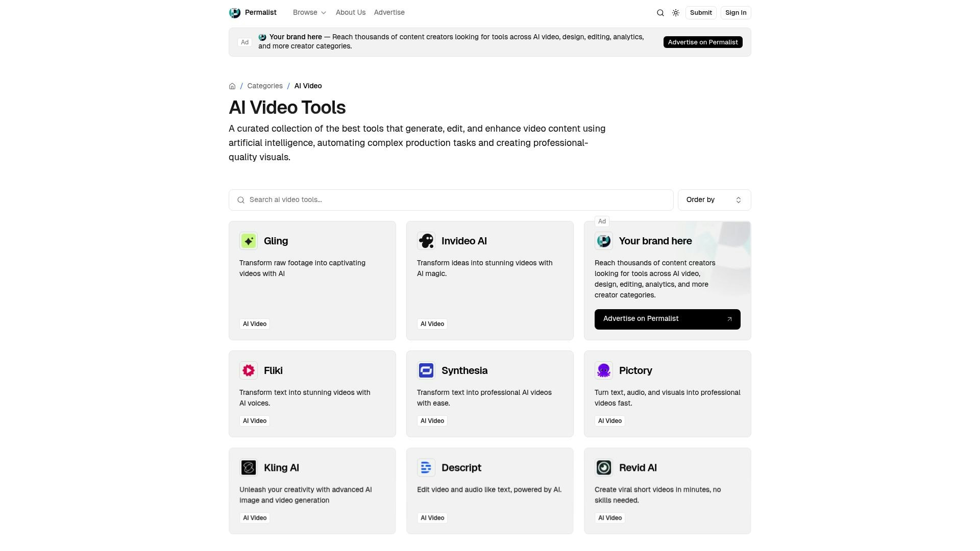
Task: Click the Kling AI logo icon
Action: tap(249, 467)
